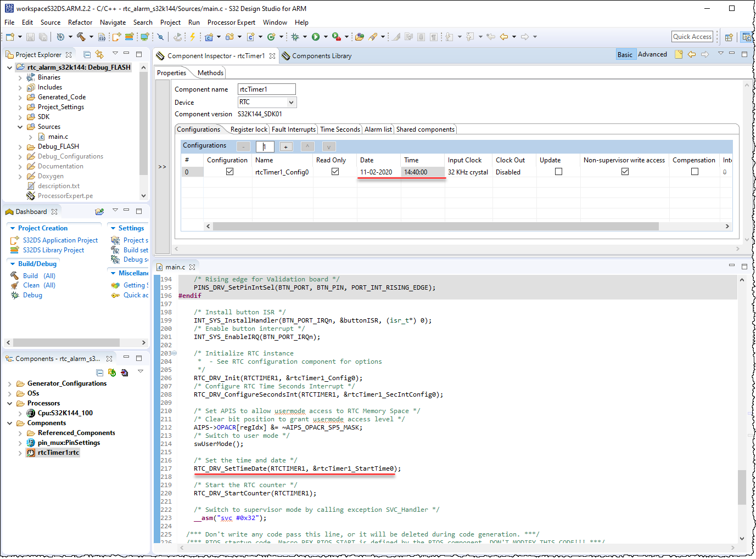Build the project with the hammer toolbar icon
The height and width of the screenshot is (559, 756).
tap(81, 37)
